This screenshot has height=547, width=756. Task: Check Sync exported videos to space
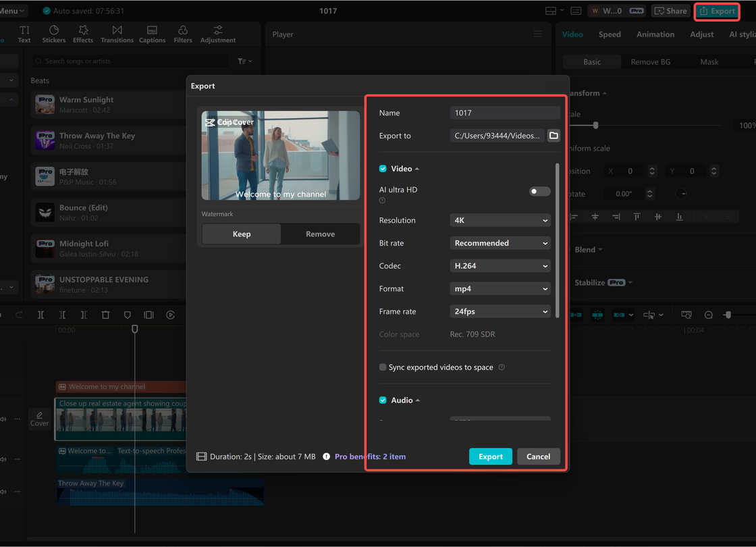coord(383,367)
